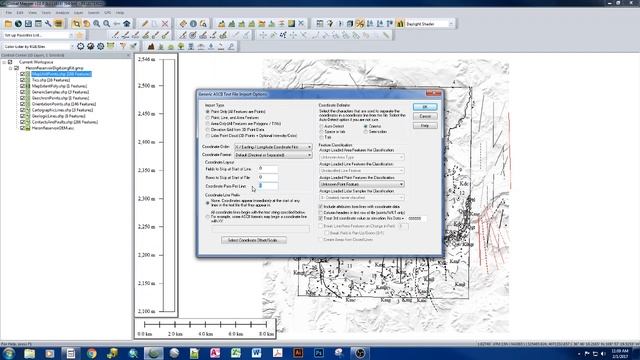This screenshot has width=640, height=360.
Task: Click the blue X icon in 3D toolbar
Action: point(301,24)
